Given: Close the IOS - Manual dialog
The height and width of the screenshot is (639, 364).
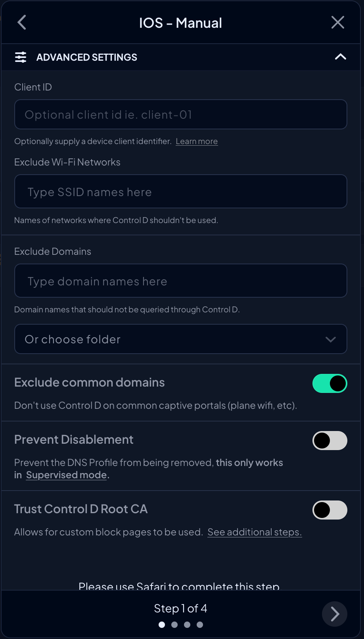Looking at the screenshot, I should [x=337, y=23].
